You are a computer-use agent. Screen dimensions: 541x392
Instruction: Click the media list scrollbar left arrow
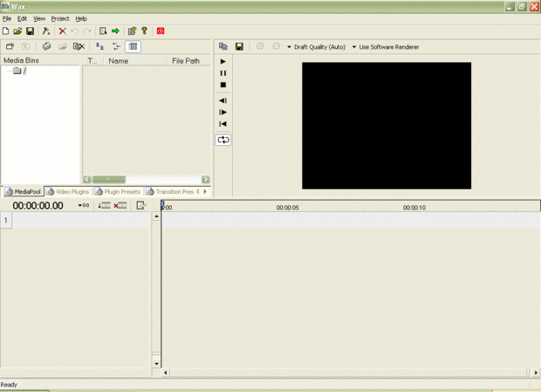(87, 179)
